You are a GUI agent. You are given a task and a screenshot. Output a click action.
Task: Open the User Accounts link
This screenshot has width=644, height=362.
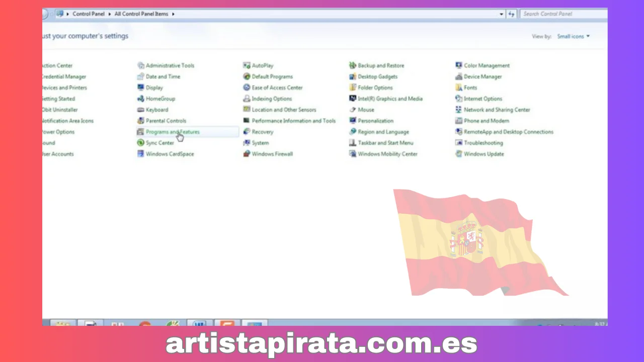58,154
